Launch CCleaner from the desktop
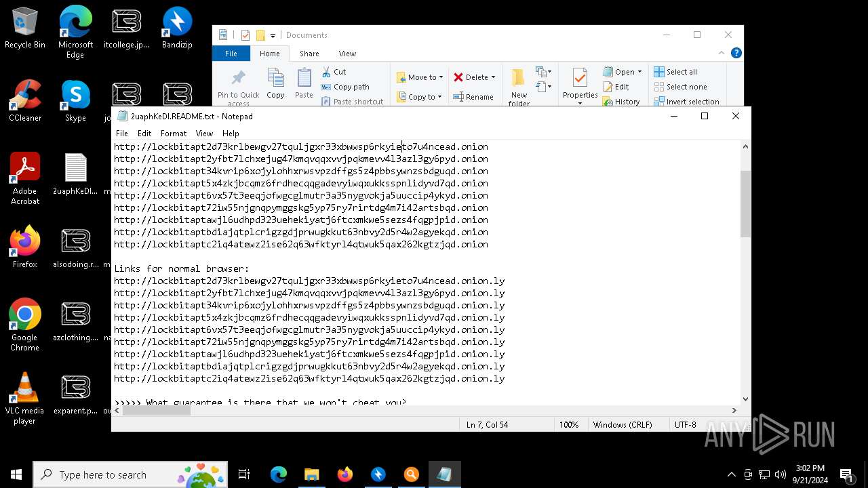Image resolution: width=868 pixels, height=488 pixels. pos(25,101)
